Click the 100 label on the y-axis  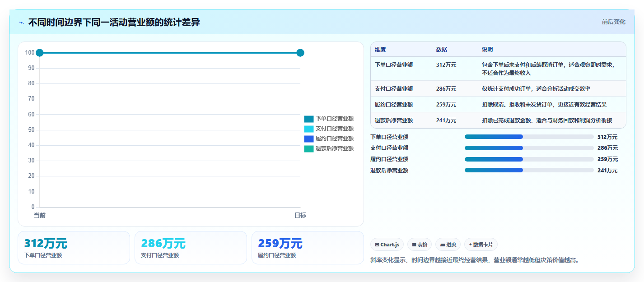[30, 53]
